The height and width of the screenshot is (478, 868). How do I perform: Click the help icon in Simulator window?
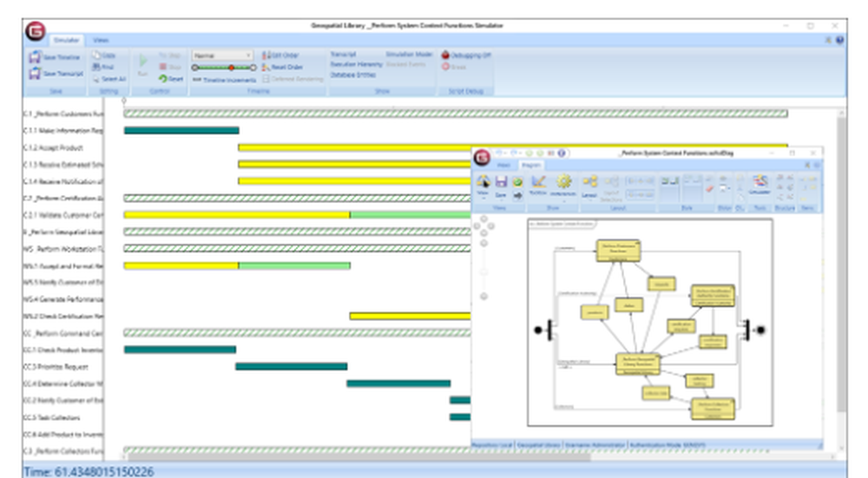[x=839, y=40]
